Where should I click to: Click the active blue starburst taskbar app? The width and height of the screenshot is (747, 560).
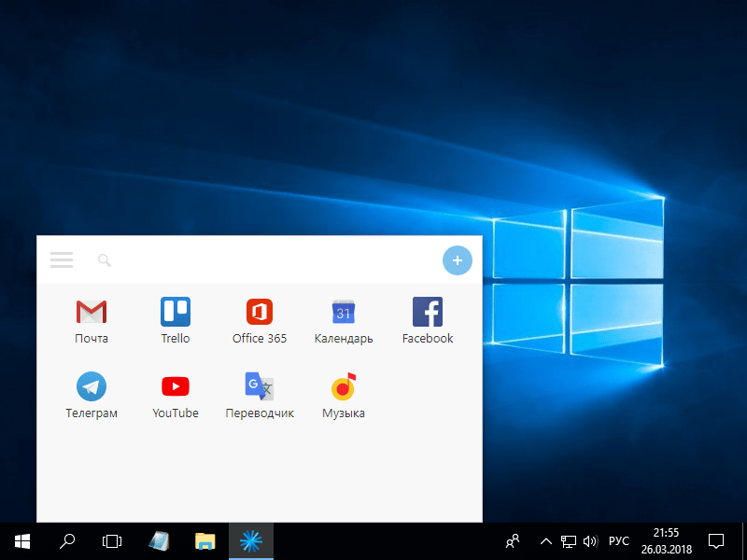[x=251, y=540]
